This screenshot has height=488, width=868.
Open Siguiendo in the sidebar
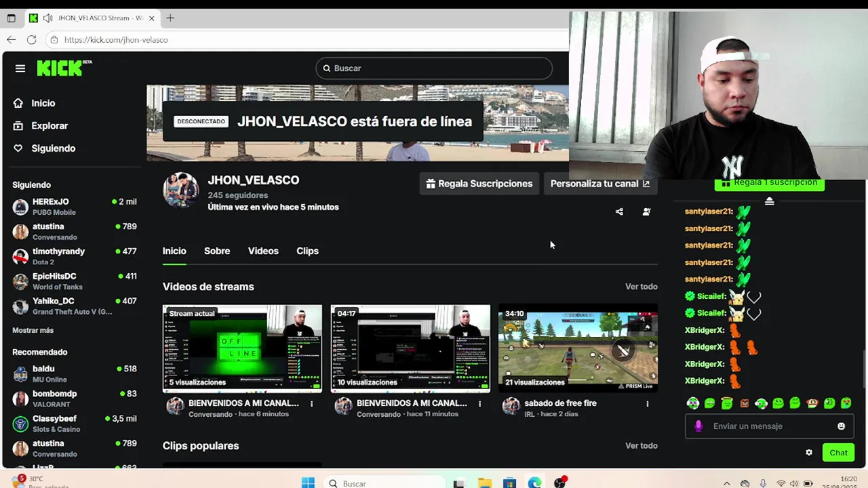[x=44, y=148]
